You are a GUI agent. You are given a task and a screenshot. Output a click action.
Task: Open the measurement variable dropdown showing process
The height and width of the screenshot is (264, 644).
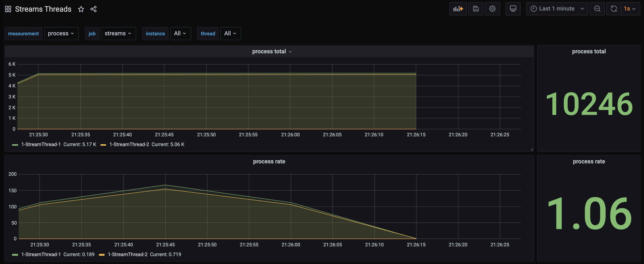tap(61, 33)
